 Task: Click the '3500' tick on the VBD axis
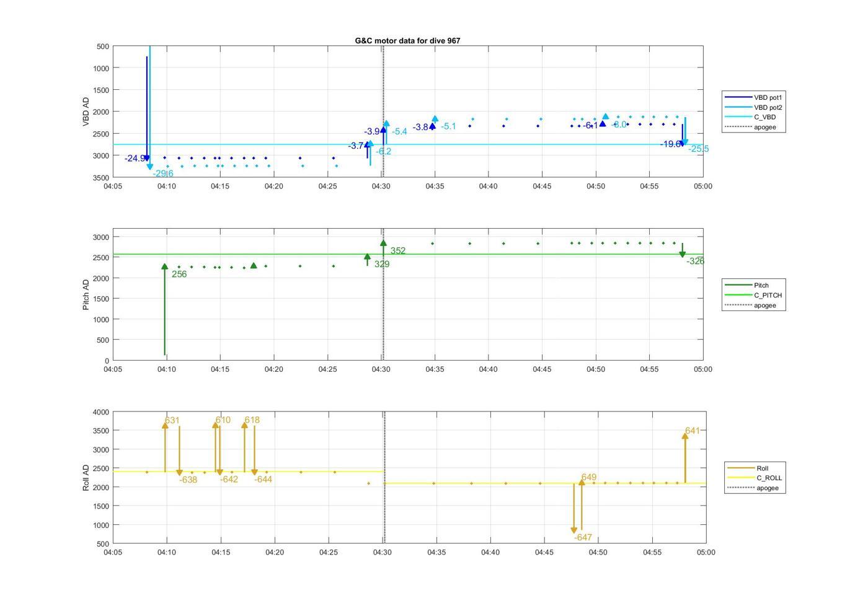point(101,178)
